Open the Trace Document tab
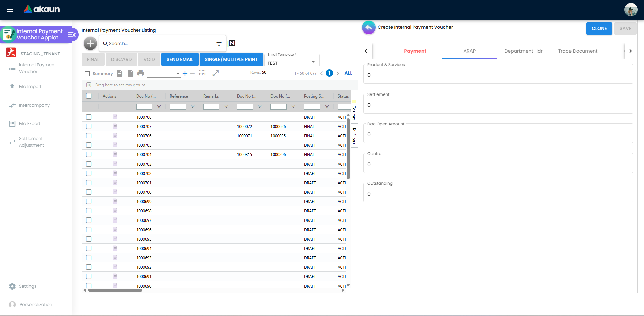The width and height of the screenshot is (644, 316). point(578,51)
